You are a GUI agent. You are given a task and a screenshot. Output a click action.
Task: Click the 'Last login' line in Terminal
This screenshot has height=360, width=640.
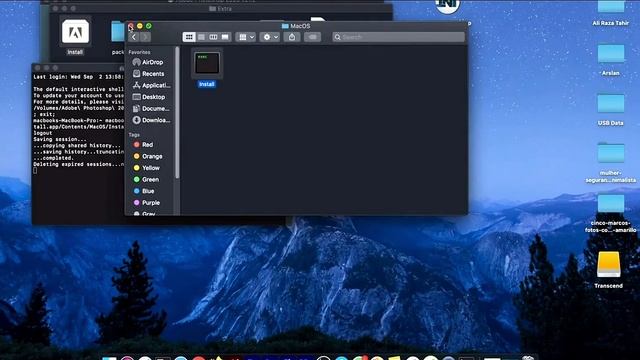pyautogui.click(x=78, y=77)
